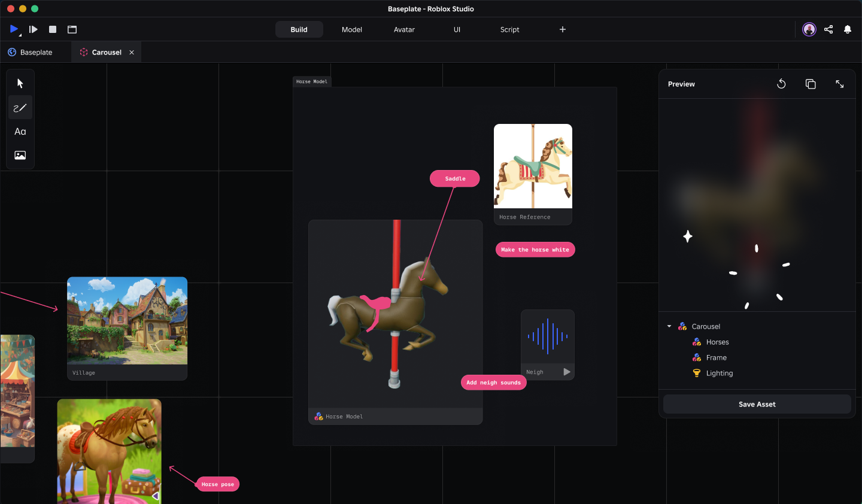Click the Preview duplicate/copy icon
The width and height of the screenshot is (862, 504).
pyautogui.click(x=811, y=84)
